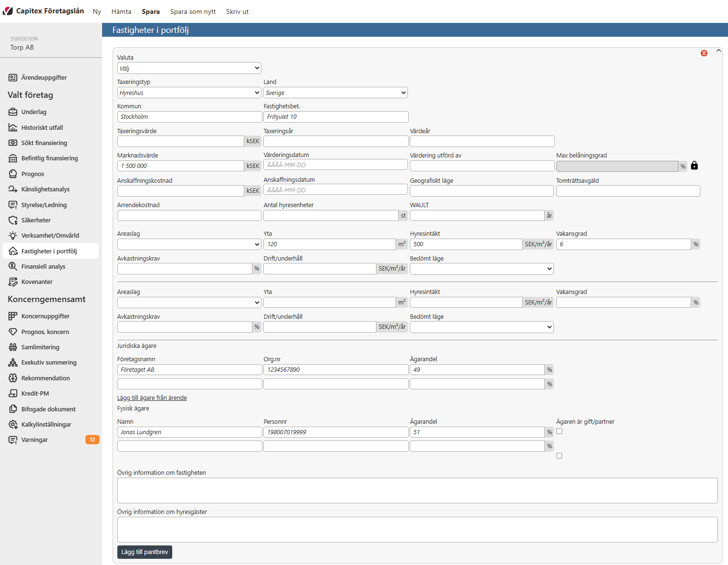Click Skriv ut menu item
The width and height of the screenshot is (728, 565).
coord(237,11)
